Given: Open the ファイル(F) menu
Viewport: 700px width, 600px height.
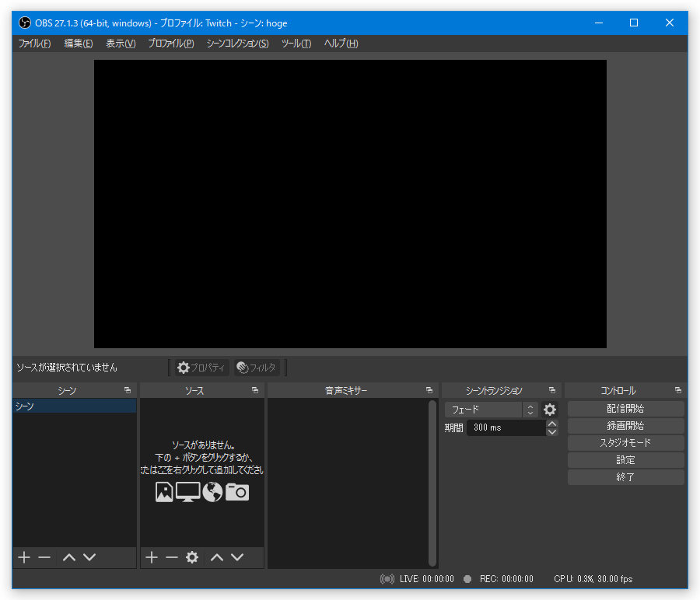Looking at the screenshot, I should (x=34, y=44).
